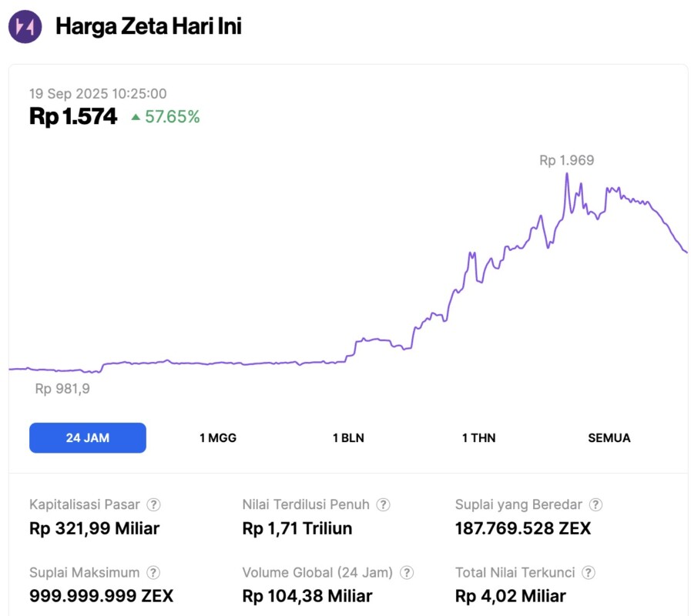Open info icon for Total Nilai Terkunci
The image size is (691, 616).
pyautogui.click(x=589, y=573)
